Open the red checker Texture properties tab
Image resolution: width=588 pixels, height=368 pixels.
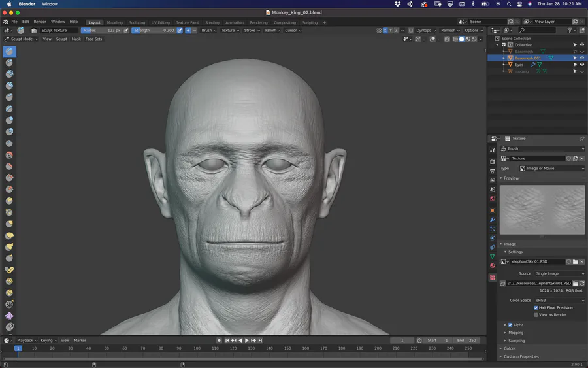coord(493,278)
